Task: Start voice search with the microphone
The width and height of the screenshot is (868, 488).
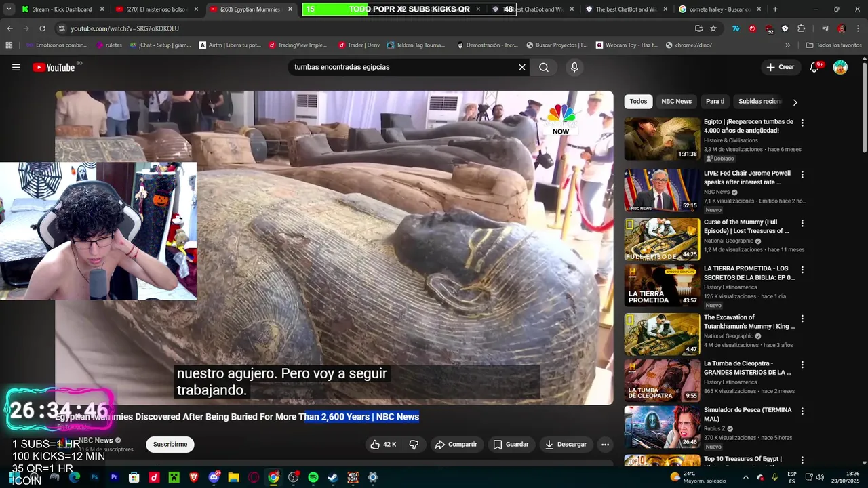Action: (x=574, y=67)
